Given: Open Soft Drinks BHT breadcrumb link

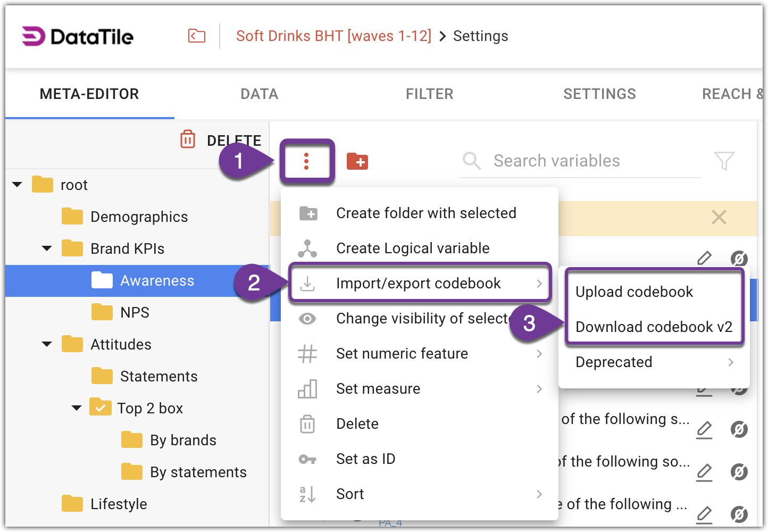Looking at the screenshot, I should coord(333,36).
